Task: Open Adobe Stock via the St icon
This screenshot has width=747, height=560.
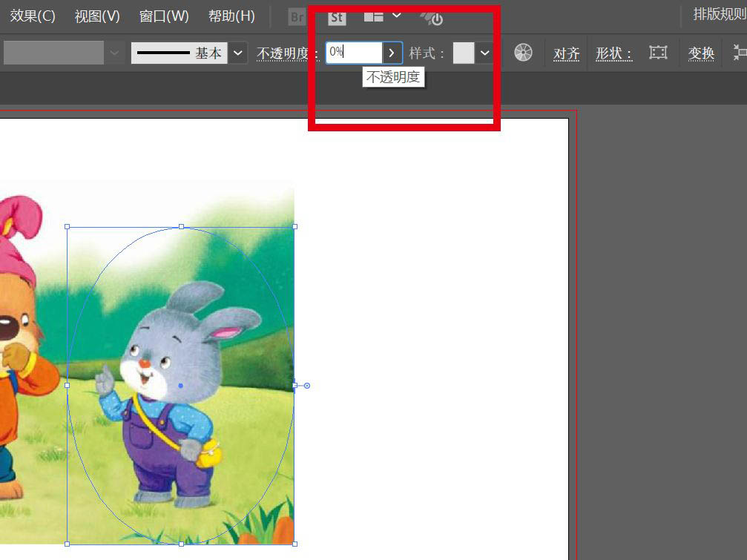Action: pos(337,18)
